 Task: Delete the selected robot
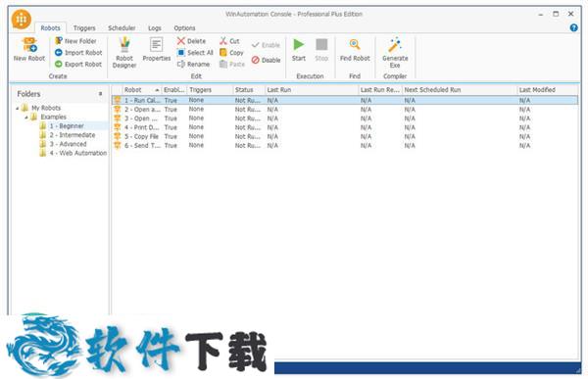tap(191, 41)
